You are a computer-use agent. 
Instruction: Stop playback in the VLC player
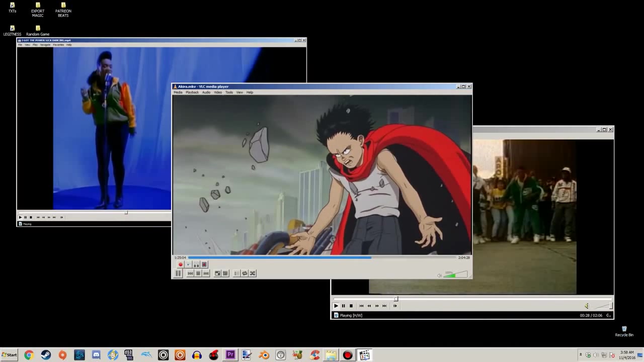point(198,274)
